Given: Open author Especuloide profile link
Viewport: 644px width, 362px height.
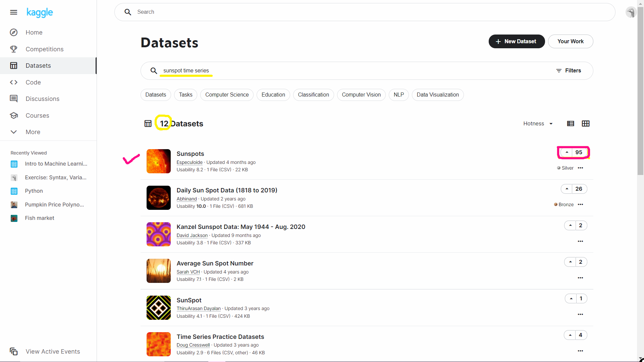Looking at the screenshot, I should point(190,163).
